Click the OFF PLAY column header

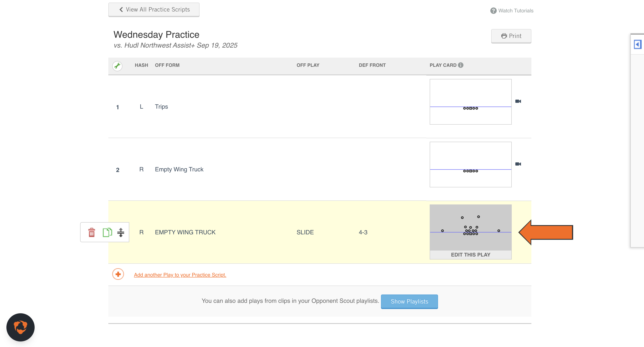(x=308, y=65)
